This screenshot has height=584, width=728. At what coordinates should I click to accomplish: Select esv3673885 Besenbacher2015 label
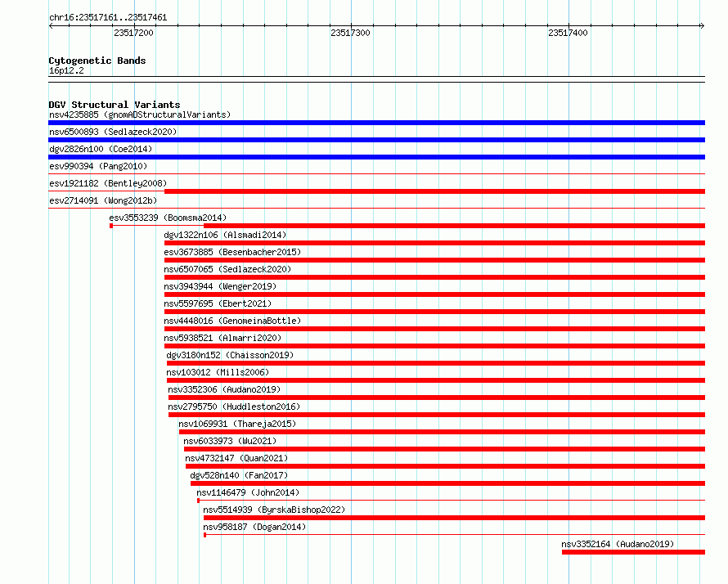(232, 252)
